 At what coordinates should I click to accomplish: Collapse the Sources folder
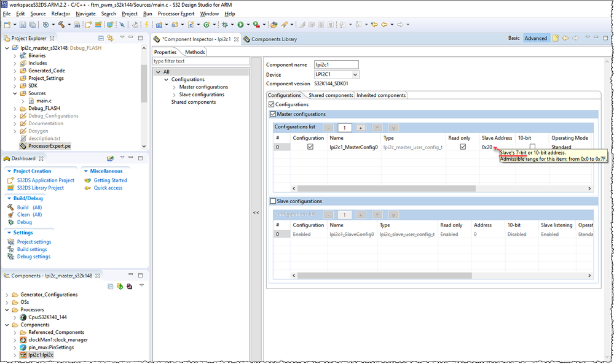tap(15, 93)
